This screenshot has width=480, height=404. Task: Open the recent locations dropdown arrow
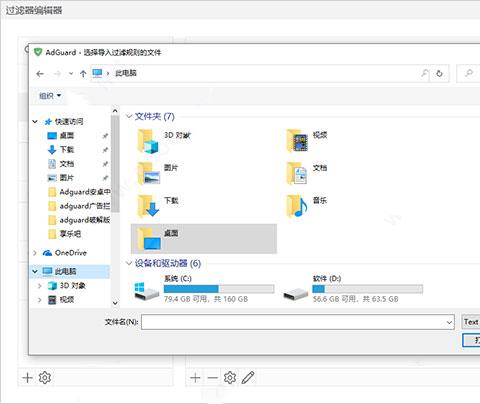tap(71, 74)
